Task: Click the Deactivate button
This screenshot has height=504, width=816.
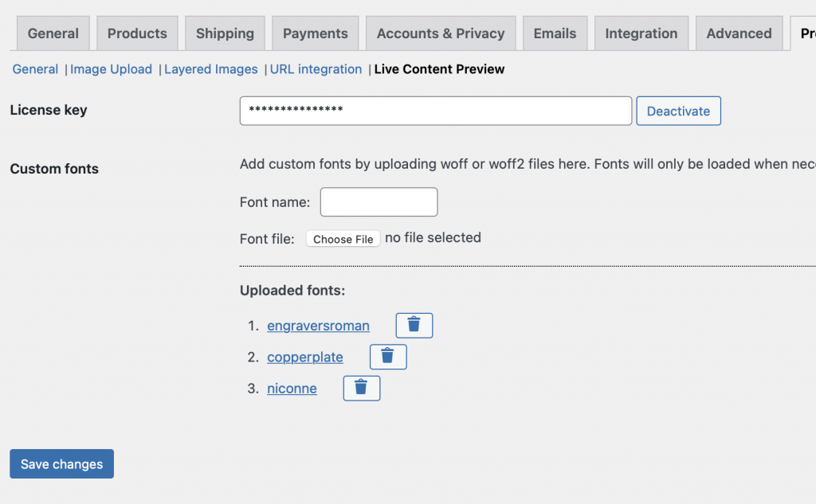Action: (x=678, y=111)
